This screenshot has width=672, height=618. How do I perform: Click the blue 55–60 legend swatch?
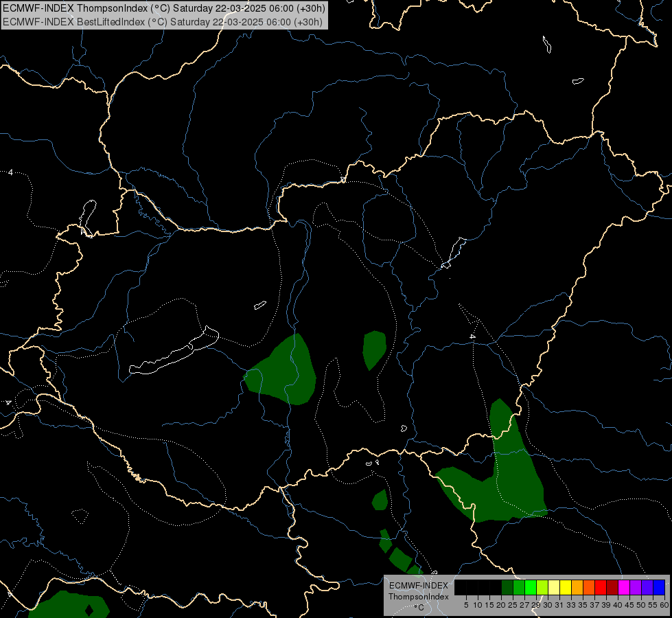coord(659,587)
